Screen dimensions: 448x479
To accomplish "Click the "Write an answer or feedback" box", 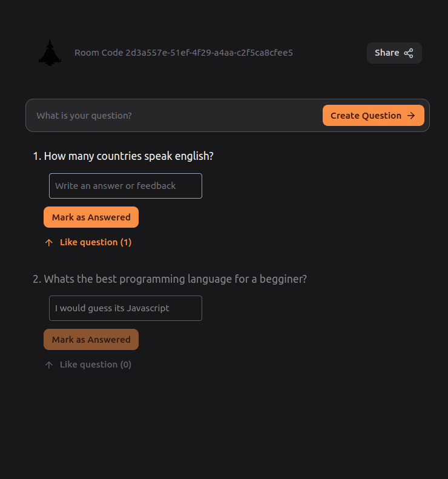I will coord(125,186).
